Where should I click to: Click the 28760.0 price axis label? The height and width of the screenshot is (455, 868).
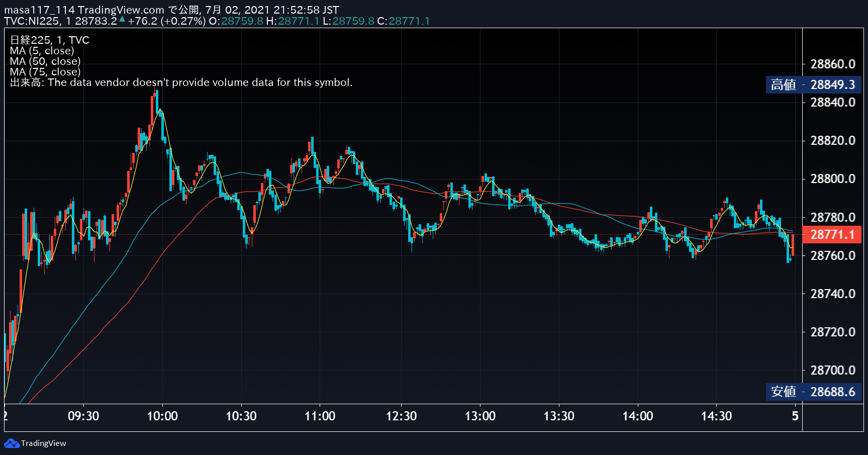[x=833, y=256]
